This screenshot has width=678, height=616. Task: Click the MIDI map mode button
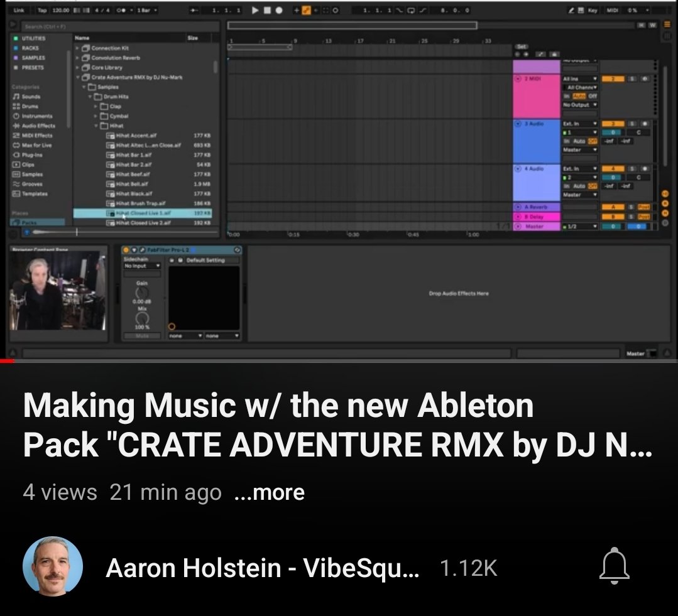tap(612, 10)
